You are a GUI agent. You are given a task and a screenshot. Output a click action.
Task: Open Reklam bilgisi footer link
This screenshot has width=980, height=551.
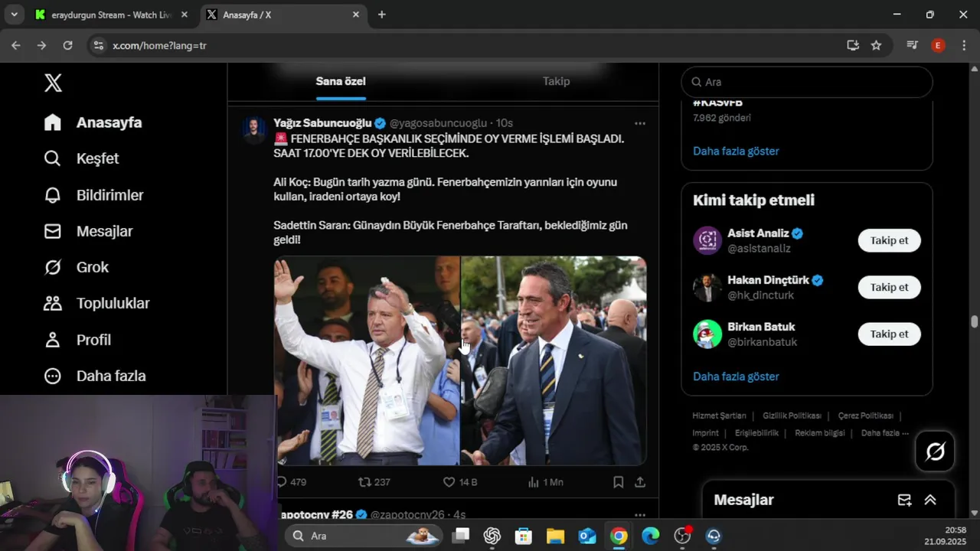click(x=819, y=432)
